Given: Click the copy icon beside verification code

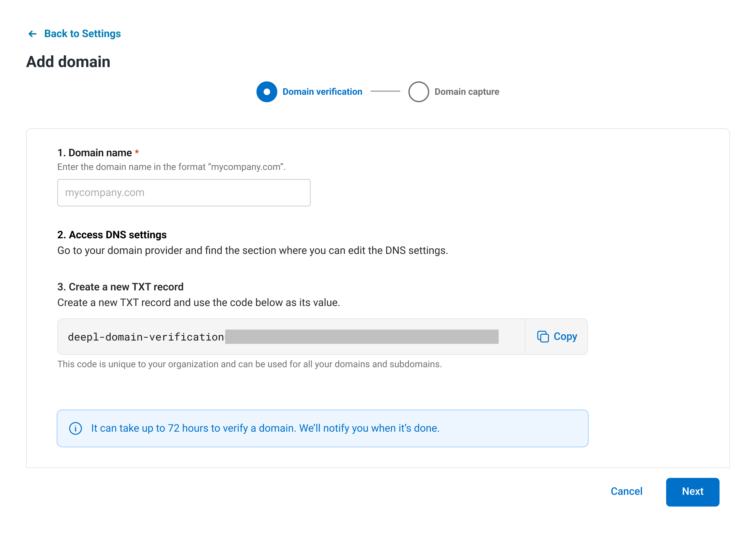Looking at the screenshot, I should (x=543, y=337).
